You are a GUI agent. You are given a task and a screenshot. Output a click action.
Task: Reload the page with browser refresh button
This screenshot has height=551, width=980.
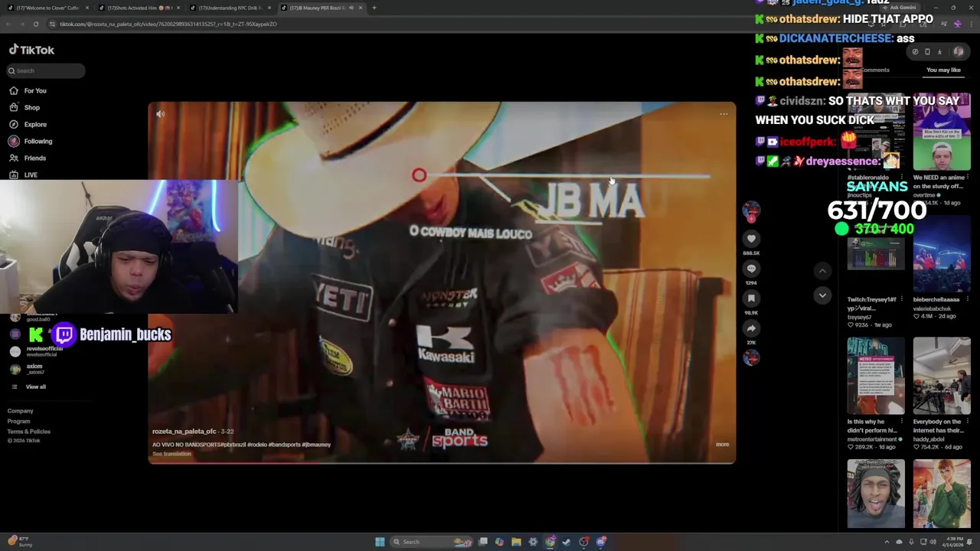point(35,24)
